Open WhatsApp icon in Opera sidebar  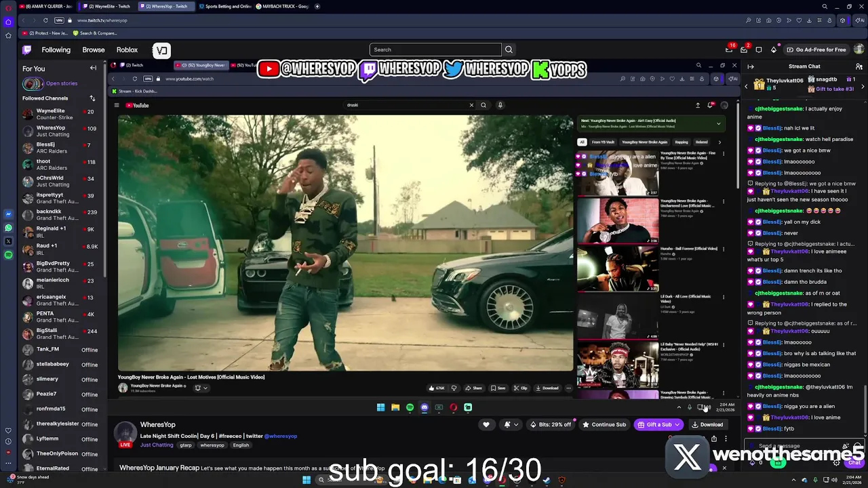pyautogui.click(x=8, y=228)
